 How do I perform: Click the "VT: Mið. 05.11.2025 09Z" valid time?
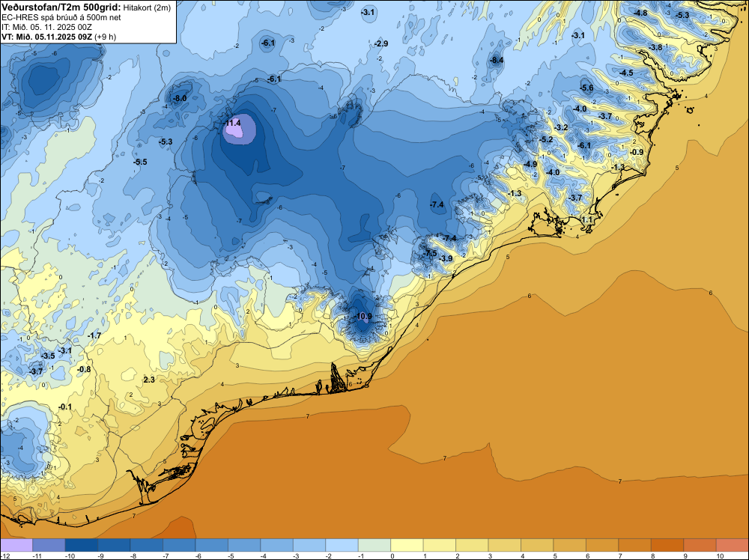(46, 37)
